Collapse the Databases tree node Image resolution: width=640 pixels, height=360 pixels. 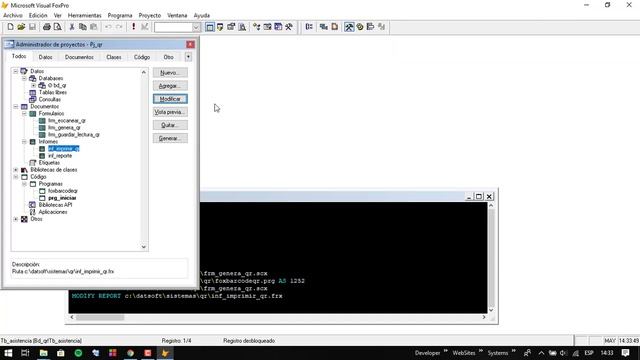pos(24,78)
